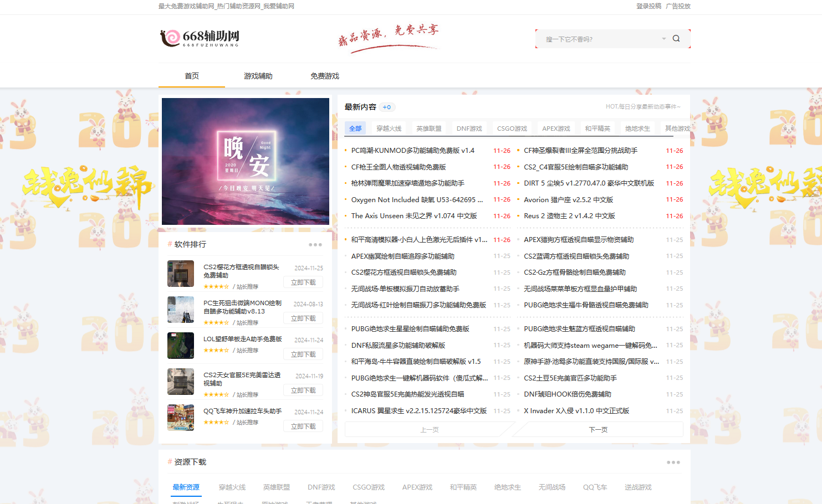Open X Invader X入侵 v1.1.0 中文正式版
The height and width of the screenshot is (504, 822).
pyautogui.click(x=576, y=411)
